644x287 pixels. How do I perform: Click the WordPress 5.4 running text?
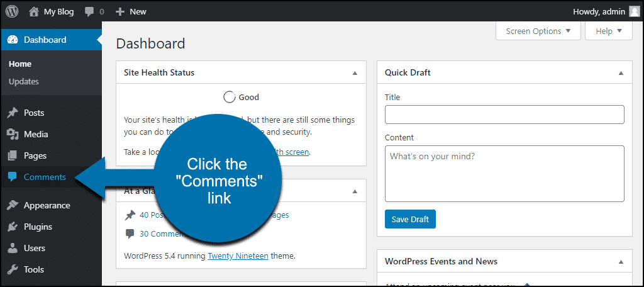coord(165,256)
